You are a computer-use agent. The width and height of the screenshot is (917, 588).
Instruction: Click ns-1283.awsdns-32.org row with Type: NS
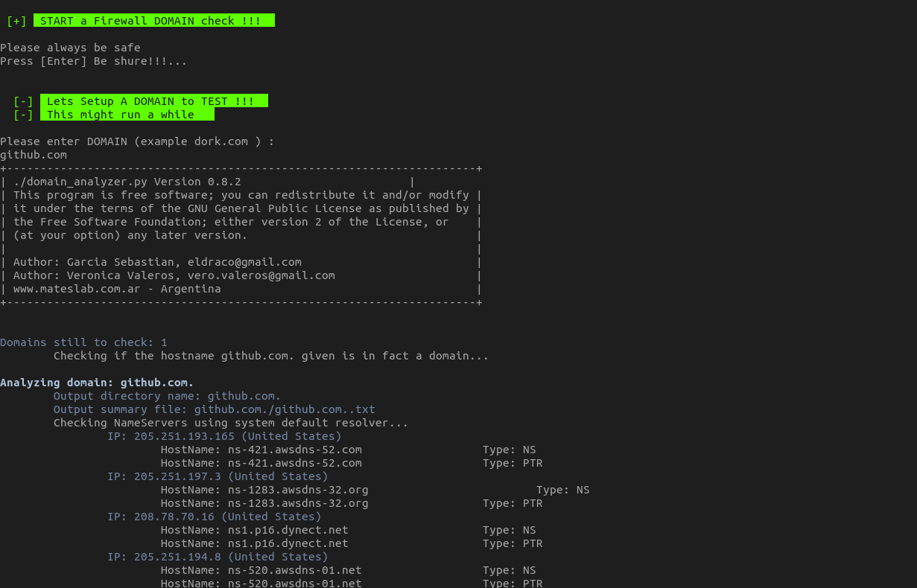(x=375, y=490)
